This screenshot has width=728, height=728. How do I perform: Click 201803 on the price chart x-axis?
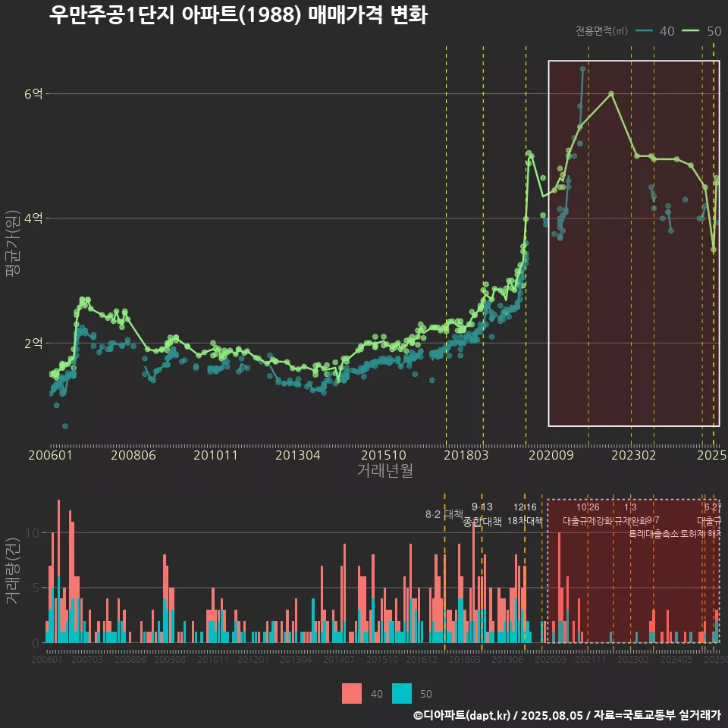[x=466, y=455]
